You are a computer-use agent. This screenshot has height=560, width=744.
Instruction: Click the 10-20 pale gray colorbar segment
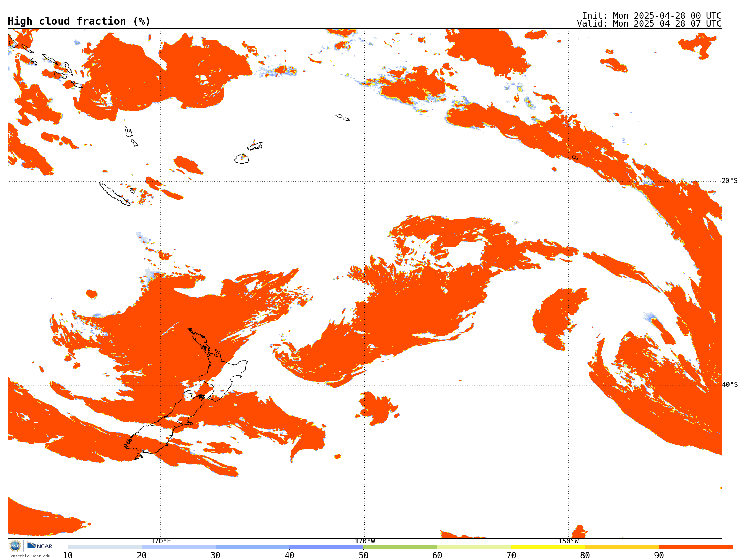(x=105, y=547)
